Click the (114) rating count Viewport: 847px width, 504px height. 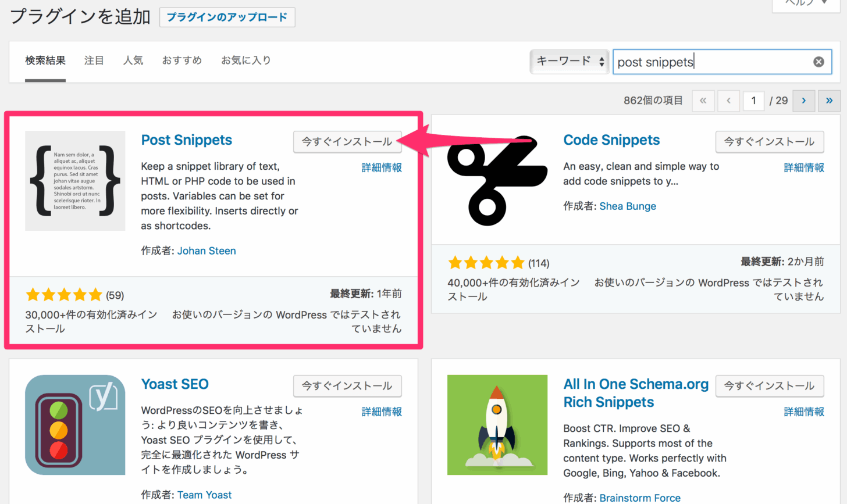pos(539,263)
